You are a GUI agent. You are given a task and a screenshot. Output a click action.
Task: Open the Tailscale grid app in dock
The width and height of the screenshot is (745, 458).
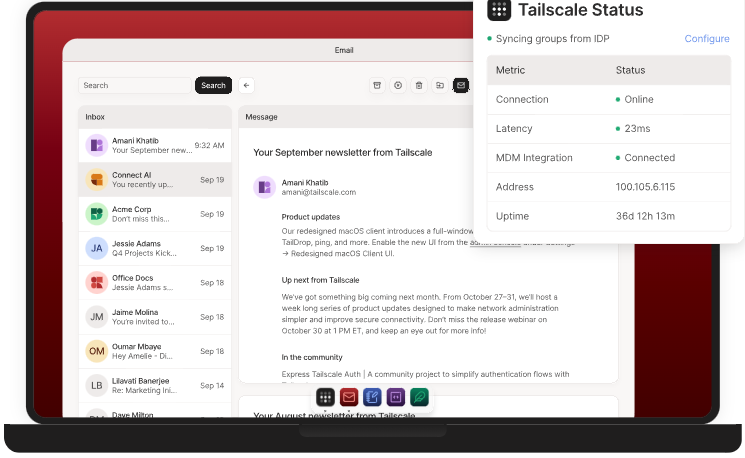pyautogui.click(x=325, y=397)
